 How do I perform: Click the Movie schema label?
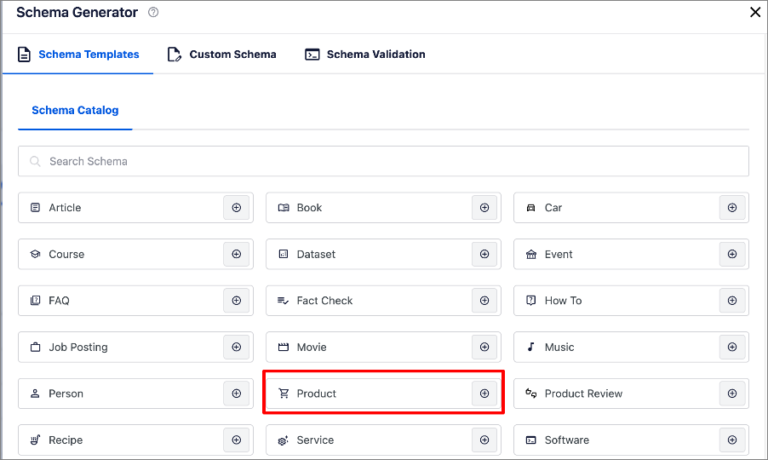(x=312, y=347)
